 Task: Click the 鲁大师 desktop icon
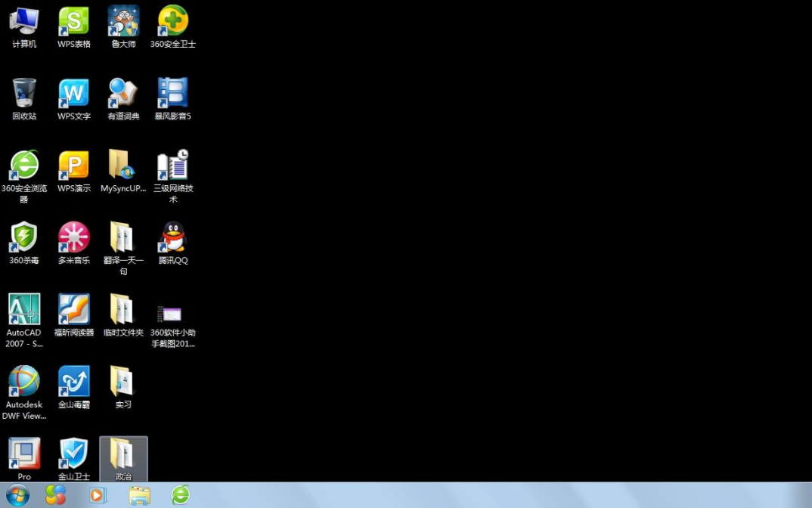123,21
